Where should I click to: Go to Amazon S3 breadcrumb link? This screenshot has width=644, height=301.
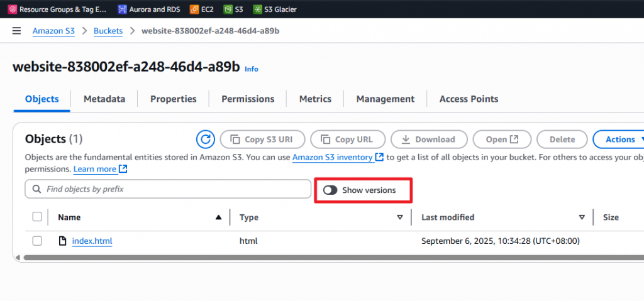pos(54,31)
